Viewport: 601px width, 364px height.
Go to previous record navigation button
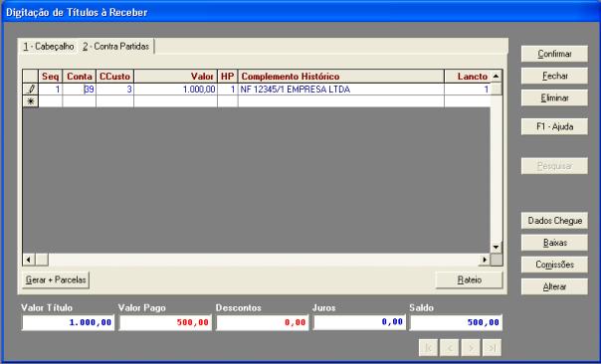click(450, 348)
